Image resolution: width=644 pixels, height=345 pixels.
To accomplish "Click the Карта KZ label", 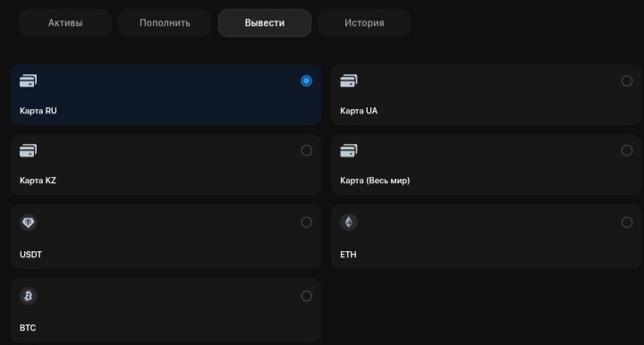I will point(38,181).
